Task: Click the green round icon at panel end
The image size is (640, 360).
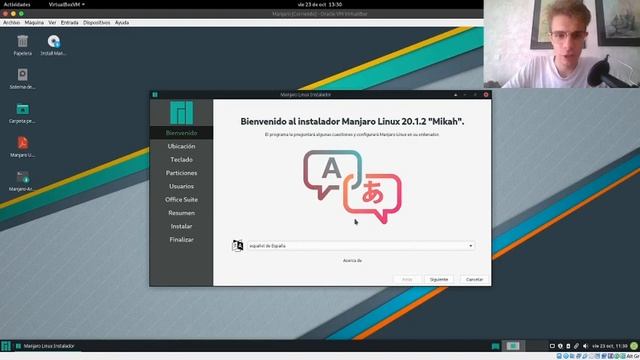Action: (x=634, y=346)
